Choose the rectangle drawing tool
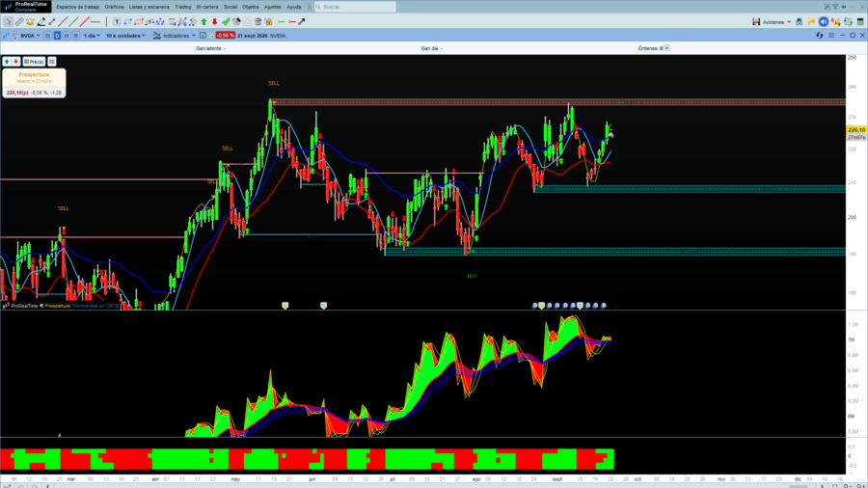 [x=128, y=21]
